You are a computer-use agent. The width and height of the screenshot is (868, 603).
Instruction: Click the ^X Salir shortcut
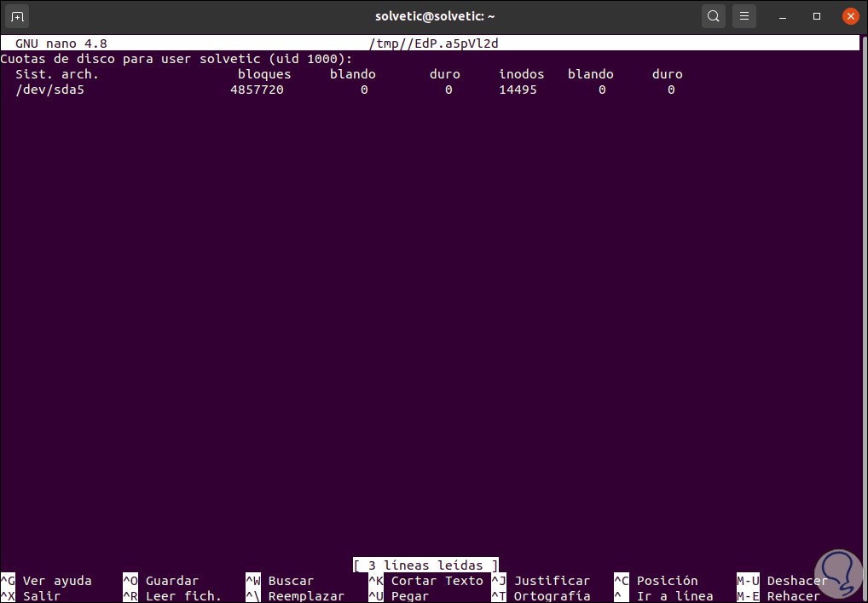[x=31, y=596]
